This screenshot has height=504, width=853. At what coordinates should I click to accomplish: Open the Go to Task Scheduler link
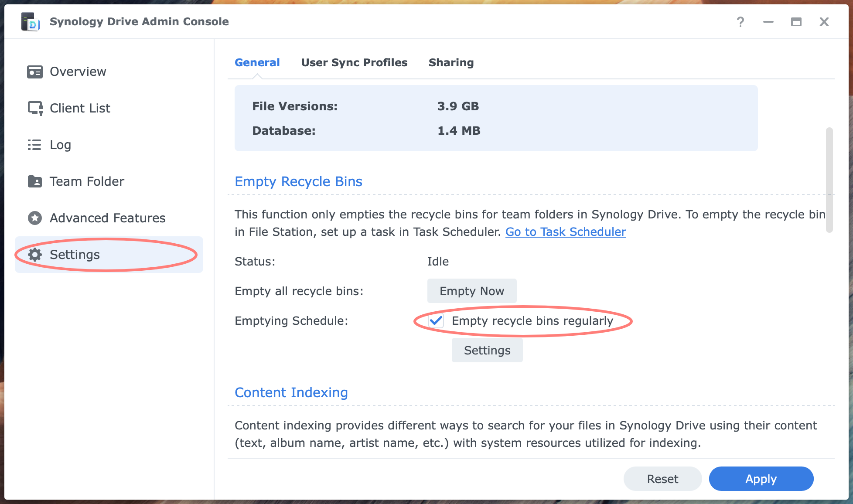click(565, 232)
